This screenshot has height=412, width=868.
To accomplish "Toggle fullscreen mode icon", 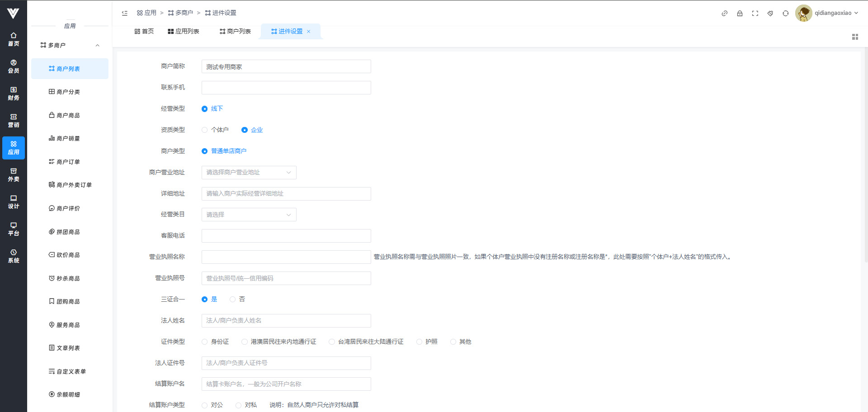I will (x=755, y=14).
